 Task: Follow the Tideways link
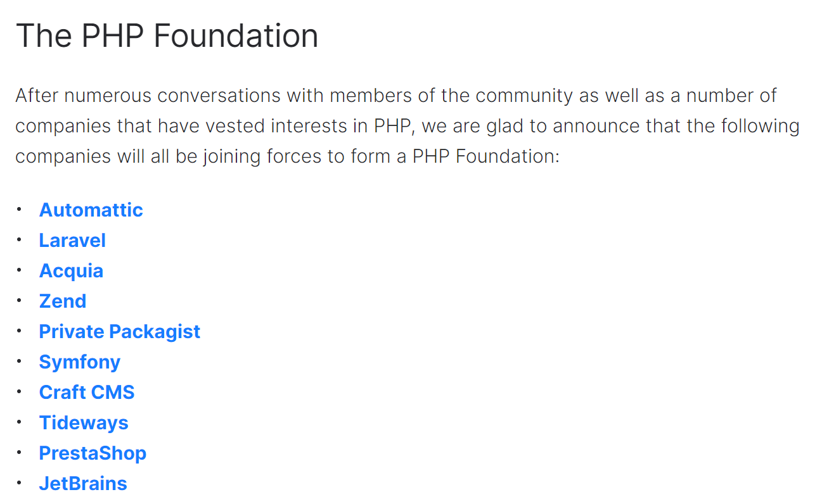click(x=84, y=423)
